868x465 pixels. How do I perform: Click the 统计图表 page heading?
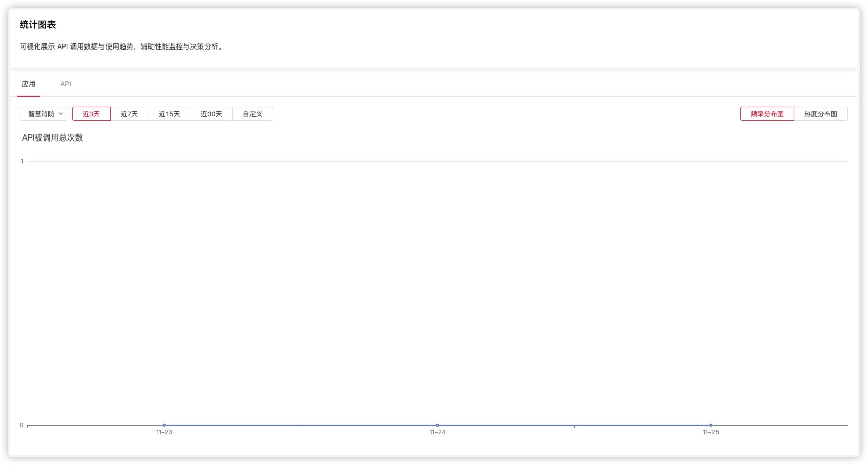pos(38,25)
